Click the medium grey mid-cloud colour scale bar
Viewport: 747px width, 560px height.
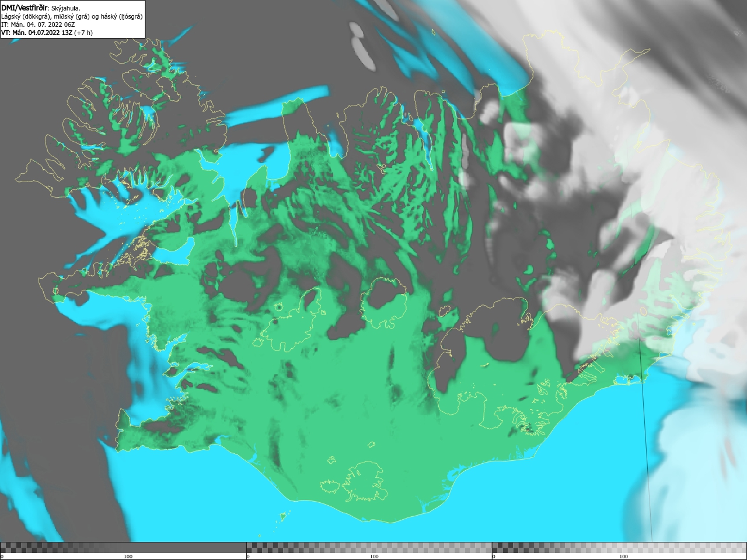369,547
